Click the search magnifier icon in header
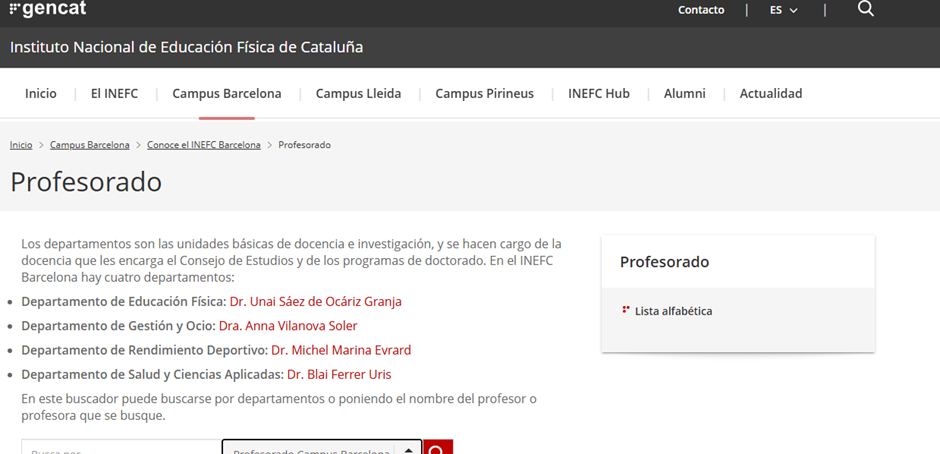The image size is (940, 454). [x=866, y=9]
